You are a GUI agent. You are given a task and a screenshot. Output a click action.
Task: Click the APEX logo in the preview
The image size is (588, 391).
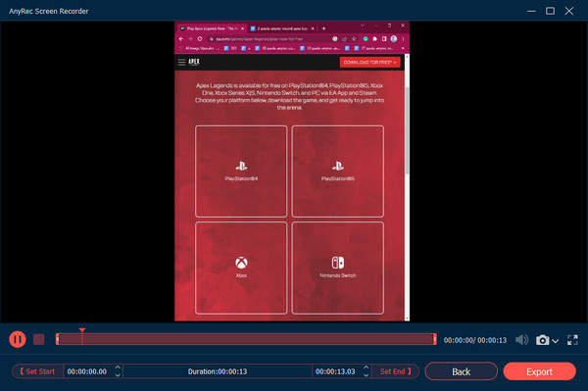coord(194,62)
